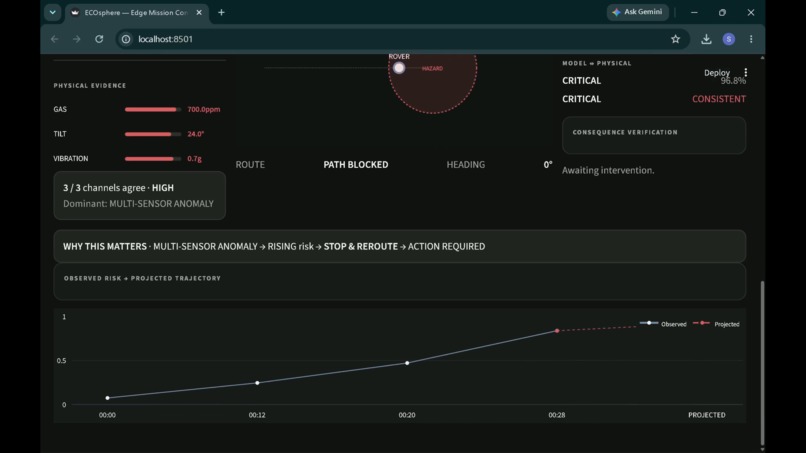Open Chrome's three-dot menu

click(751, 39)
